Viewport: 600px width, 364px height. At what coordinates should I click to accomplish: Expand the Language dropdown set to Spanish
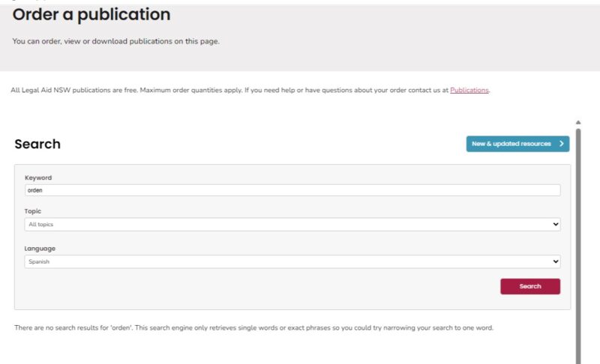[292, 262]
